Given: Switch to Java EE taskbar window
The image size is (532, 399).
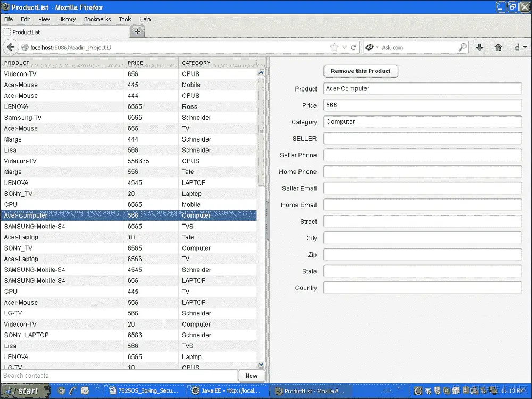Looking at the screenshot, I should coord(227,391).
